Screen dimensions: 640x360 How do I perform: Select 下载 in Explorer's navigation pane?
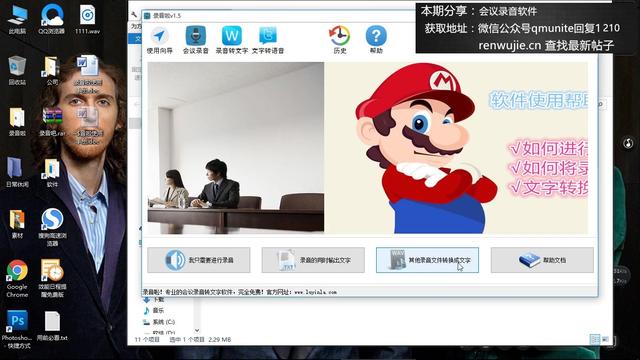[154, 300]
